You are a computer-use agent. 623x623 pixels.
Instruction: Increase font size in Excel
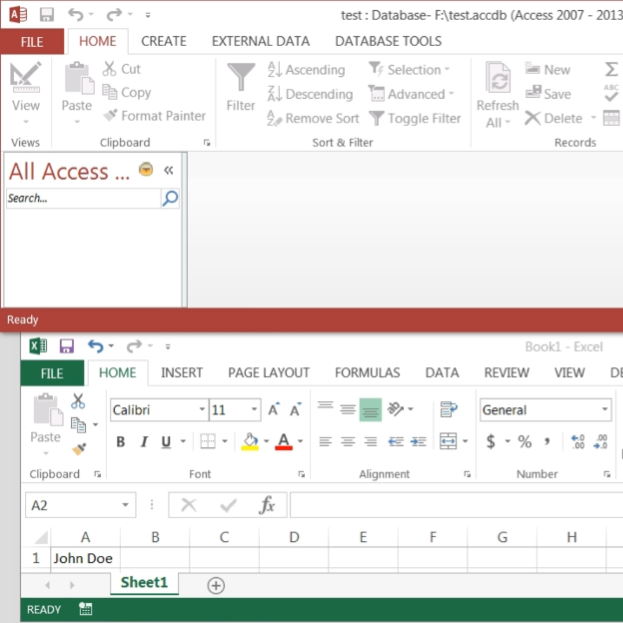(x=273, y=409)
